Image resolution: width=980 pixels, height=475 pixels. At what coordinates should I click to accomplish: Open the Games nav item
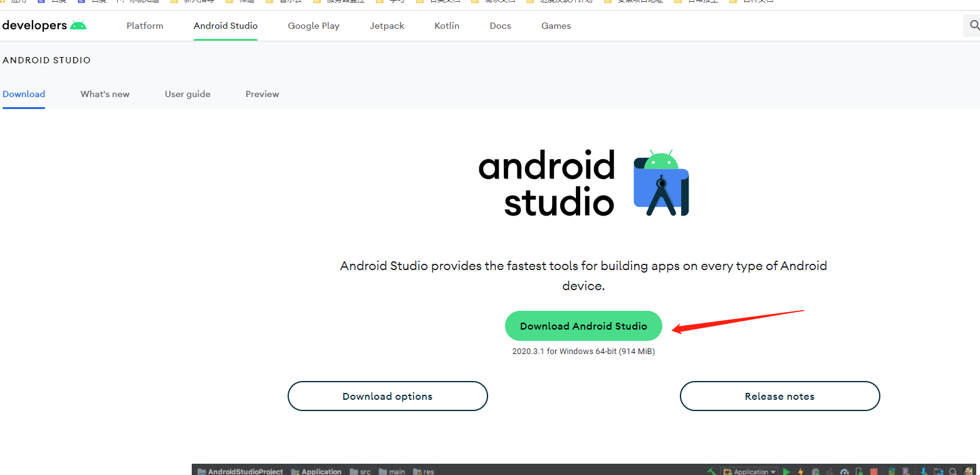point(556,26)
